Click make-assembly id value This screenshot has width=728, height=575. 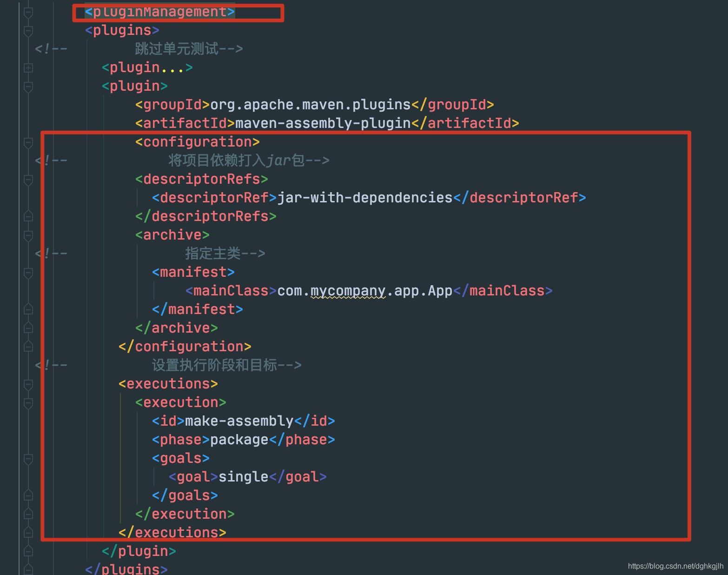[x=239, y=421]
